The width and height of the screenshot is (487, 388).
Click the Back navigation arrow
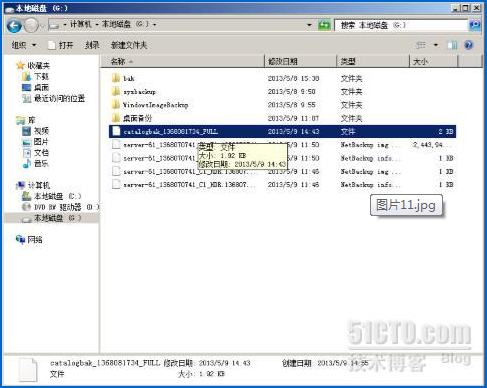click(14, 25)
